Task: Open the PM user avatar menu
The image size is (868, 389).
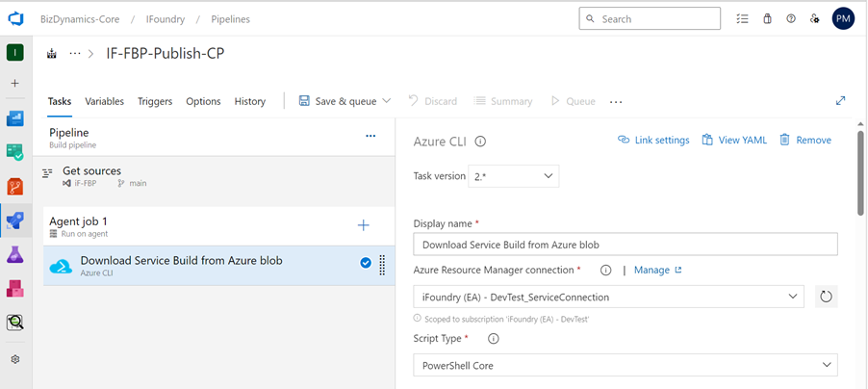Action: coord(843,19)
